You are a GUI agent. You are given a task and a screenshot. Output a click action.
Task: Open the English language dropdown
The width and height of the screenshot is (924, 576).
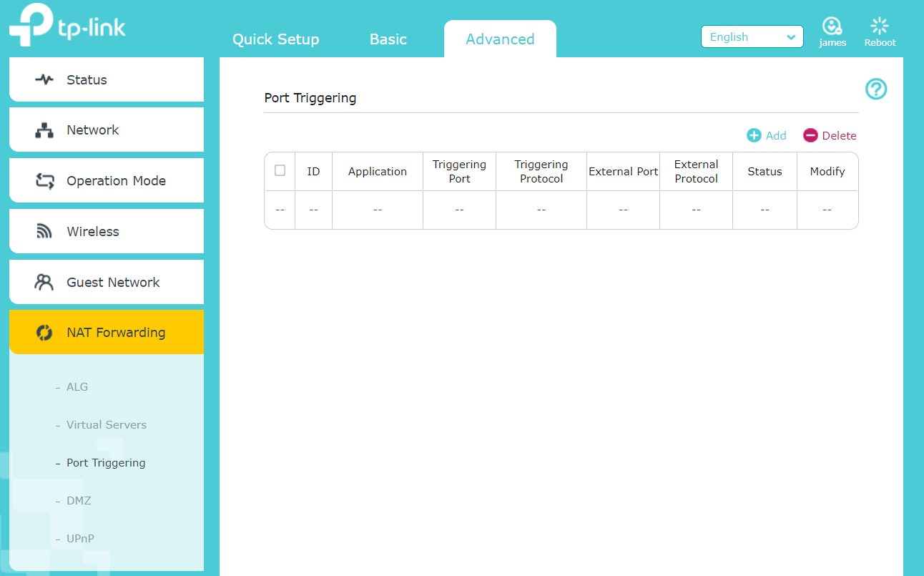pyautogui.click(x=752, y=37)
